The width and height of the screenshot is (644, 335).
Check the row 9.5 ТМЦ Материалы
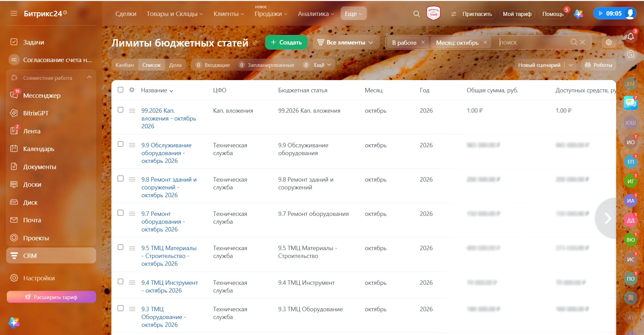(121, 247)
